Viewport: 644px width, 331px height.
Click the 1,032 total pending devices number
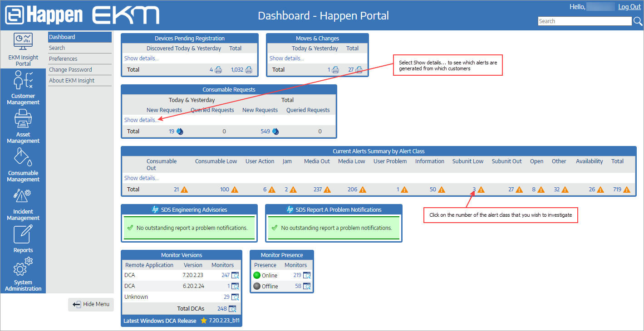(x=237, y=70)
